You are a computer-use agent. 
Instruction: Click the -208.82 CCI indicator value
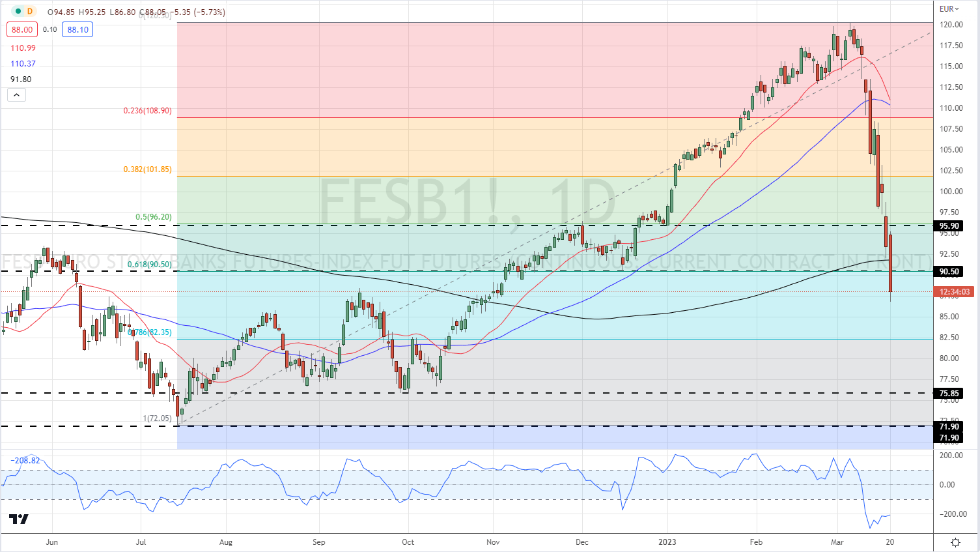click(25, 461)
